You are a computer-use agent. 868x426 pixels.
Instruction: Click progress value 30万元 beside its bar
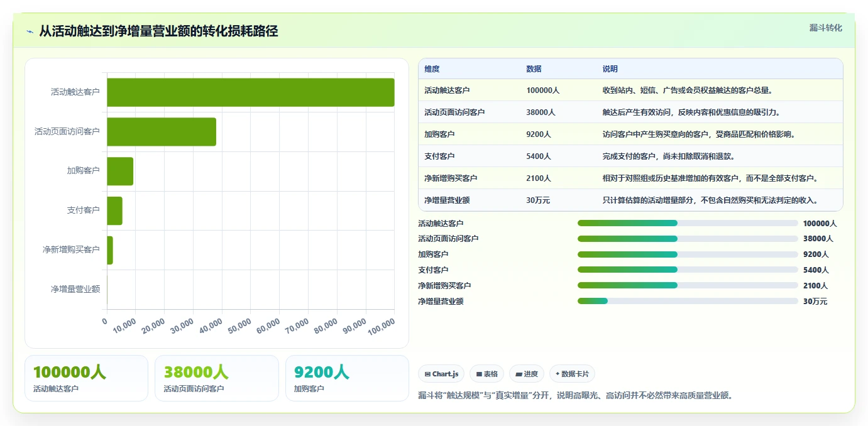815,301
